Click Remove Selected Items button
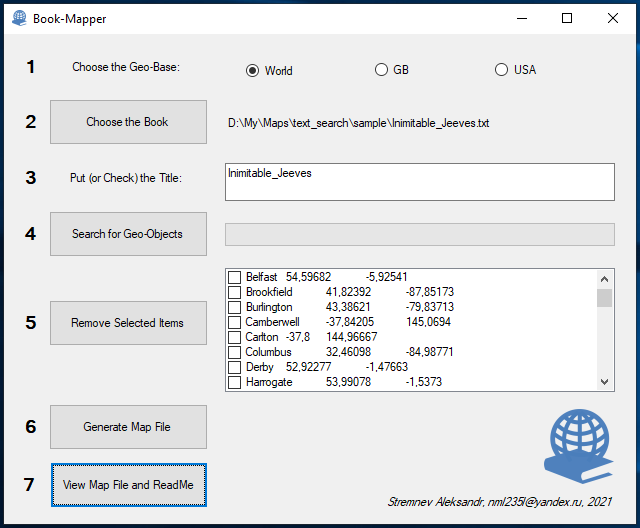 click(x=128, y=323)
